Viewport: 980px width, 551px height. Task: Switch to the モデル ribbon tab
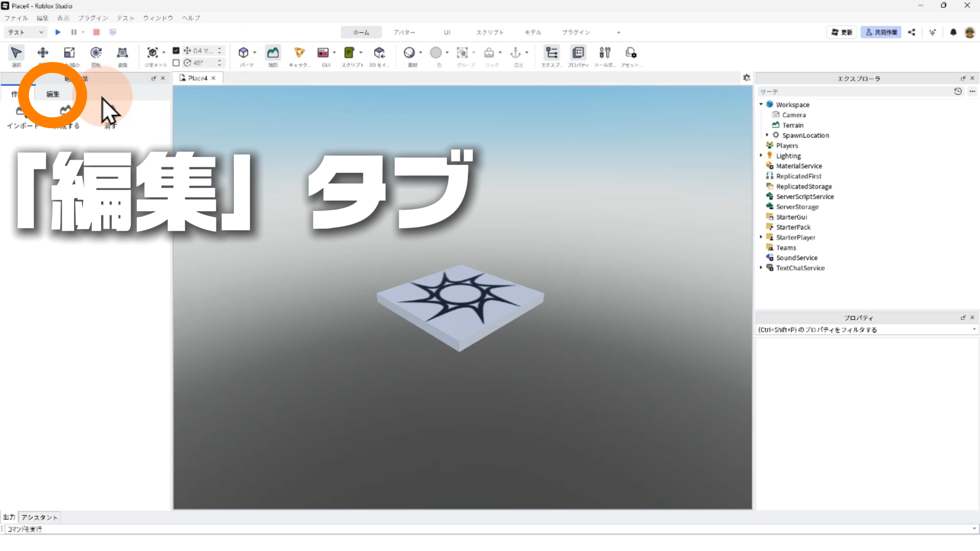pos(532,32)
